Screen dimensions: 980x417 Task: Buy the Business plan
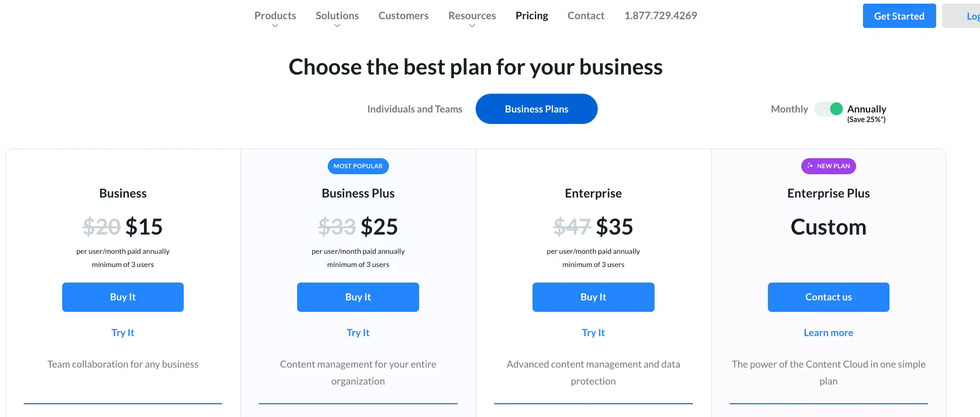pos(123,297)
